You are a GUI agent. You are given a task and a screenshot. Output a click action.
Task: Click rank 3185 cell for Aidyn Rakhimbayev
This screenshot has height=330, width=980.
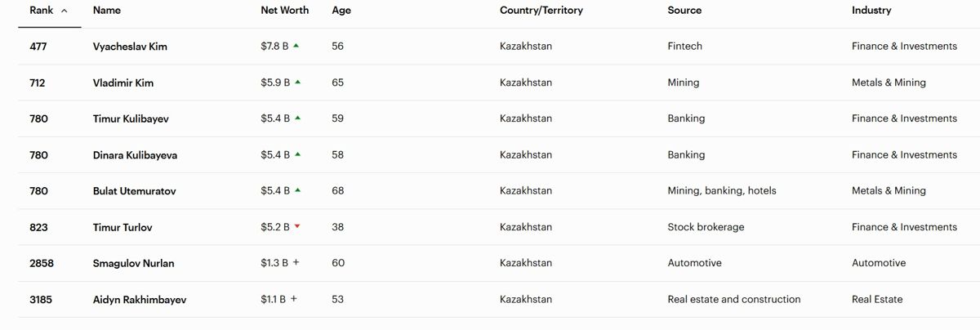coord(41,300)
